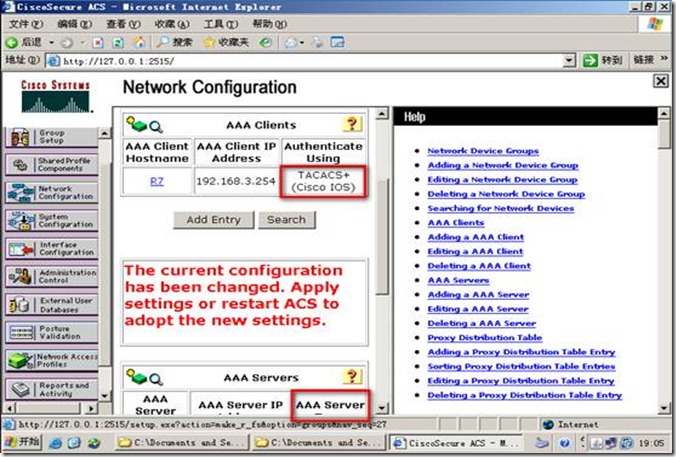
Task: Open Searching for Network Devices link
Action: pyautogui.click(x=501, y=208)
